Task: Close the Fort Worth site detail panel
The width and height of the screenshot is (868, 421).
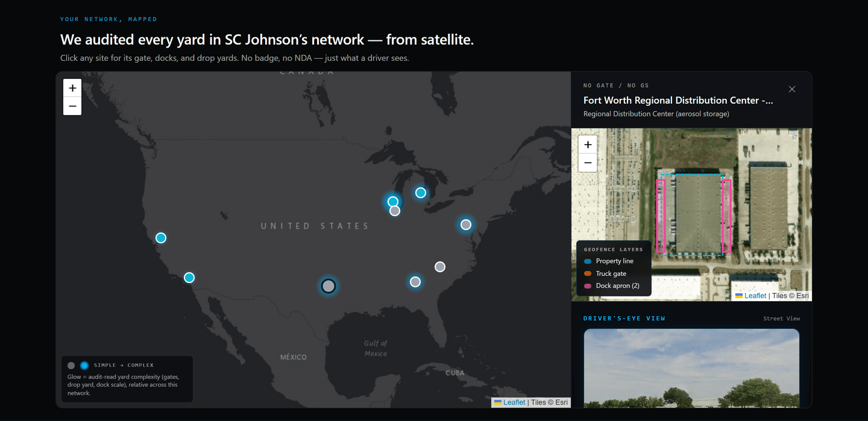Action: 792,89
